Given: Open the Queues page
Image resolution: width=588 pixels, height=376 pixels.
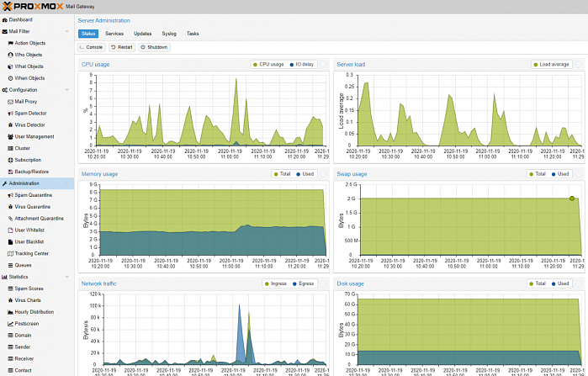Looking at the screenshot, I should pyautogui.click(x=23, y=265).
